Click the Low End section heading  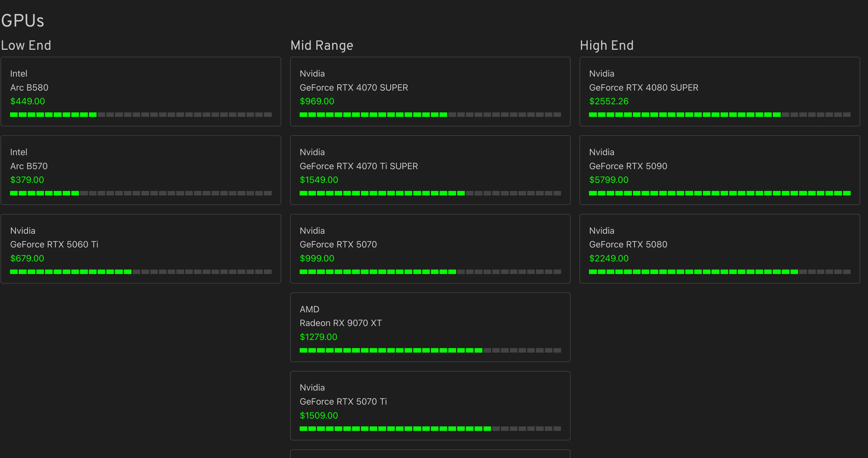[x=26, y=46]
